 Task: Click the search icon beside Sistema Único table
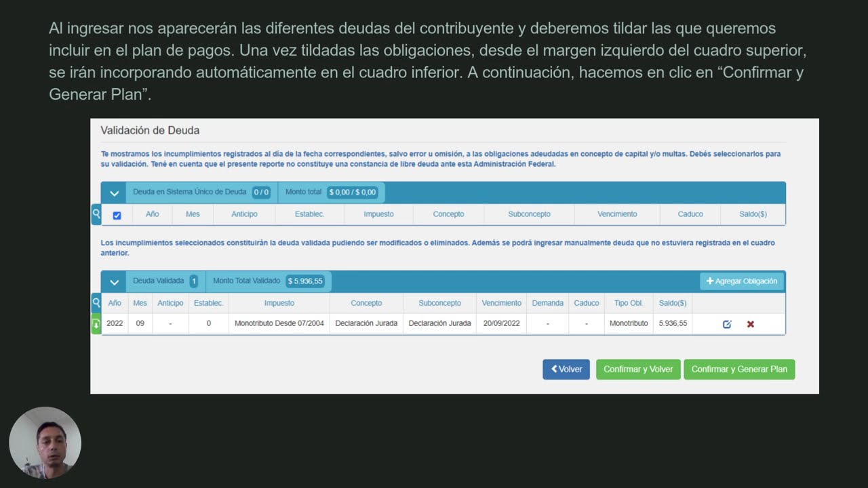96,214
